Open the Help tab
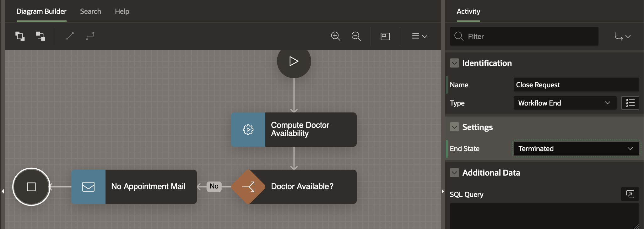 [x=122, y=12]
